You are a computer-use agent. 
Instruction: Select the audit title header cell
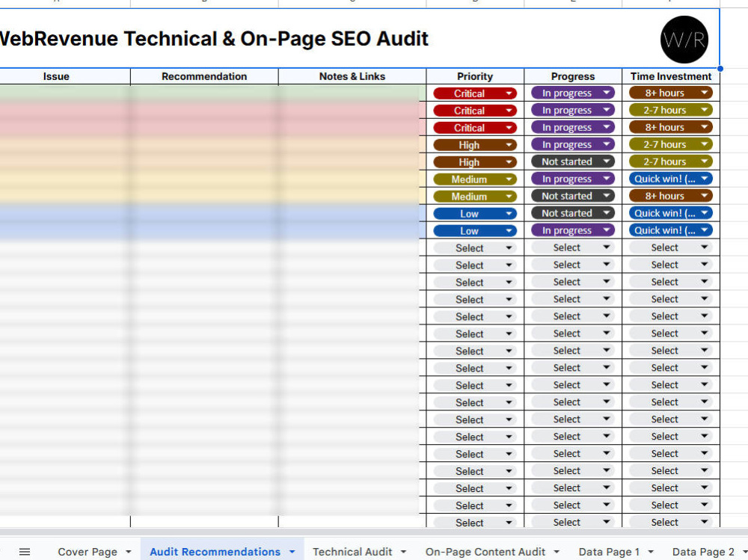(360, 39)
